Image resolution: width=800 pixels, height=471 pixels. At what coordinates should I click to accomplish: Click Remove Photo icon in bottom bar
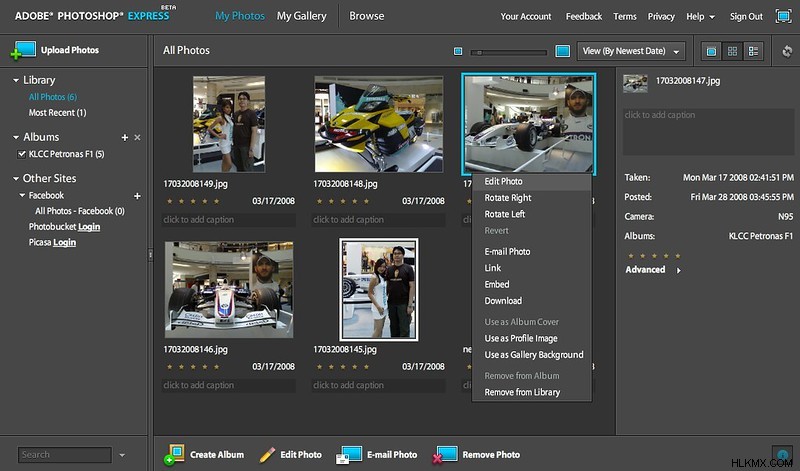[445, 454]
